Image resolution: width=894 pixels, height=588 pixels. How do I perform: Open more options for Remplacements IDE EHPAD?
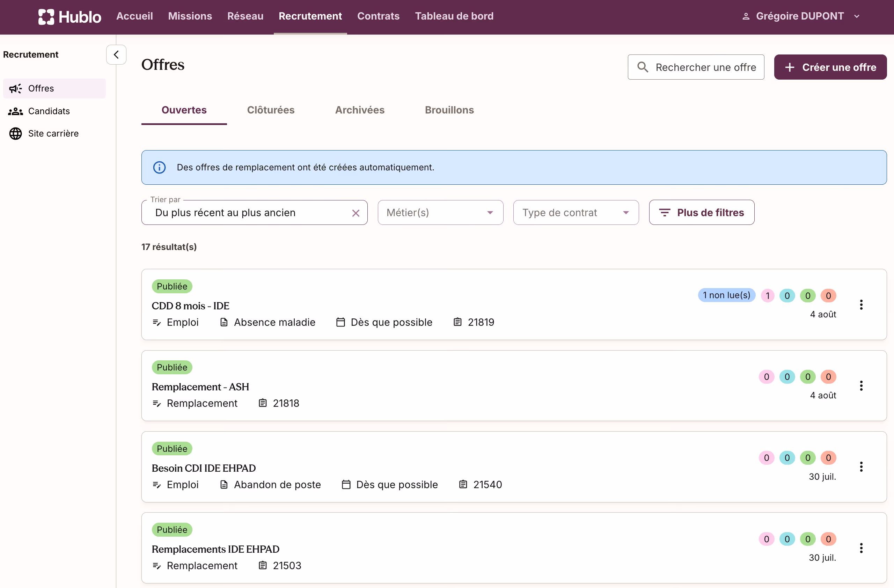click(861, 548)
